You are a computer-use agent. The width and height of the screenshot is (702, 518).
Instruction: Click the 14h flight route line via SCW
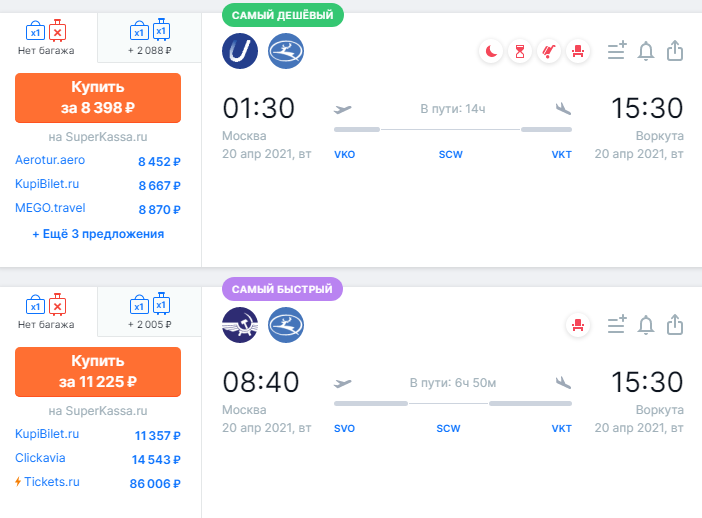pyautogui.click(x=452, y=129)
